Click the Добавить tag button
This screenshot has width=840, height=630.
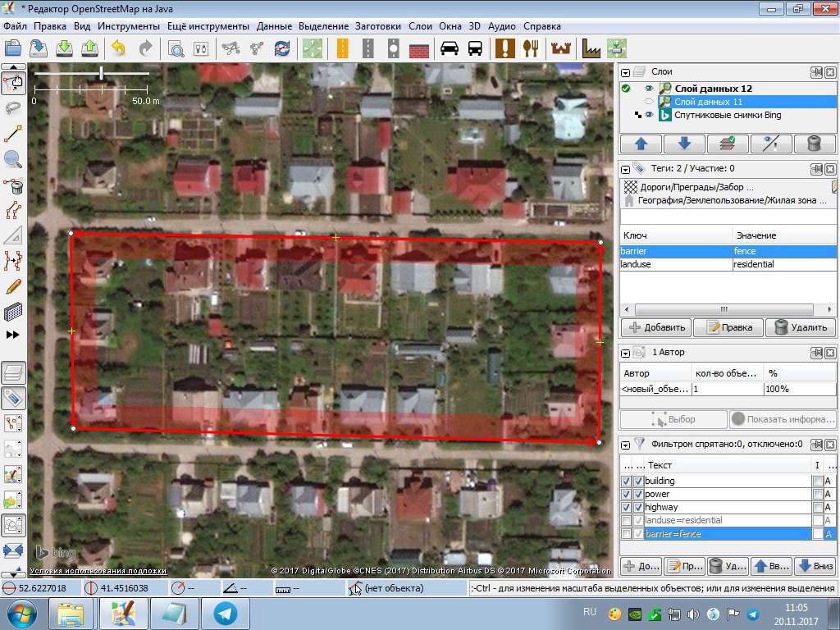[655, 327]
